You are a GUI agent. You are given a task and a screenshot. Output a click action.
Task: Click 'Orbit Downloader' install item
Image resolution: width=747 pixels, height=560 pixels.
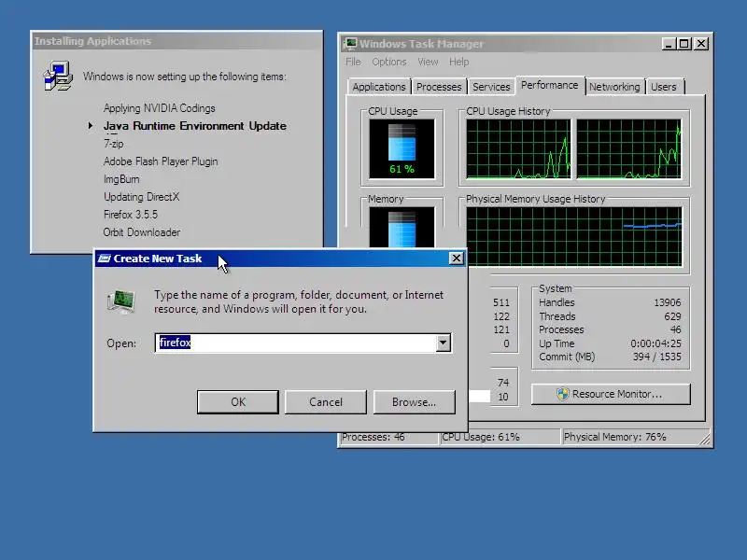142,232
